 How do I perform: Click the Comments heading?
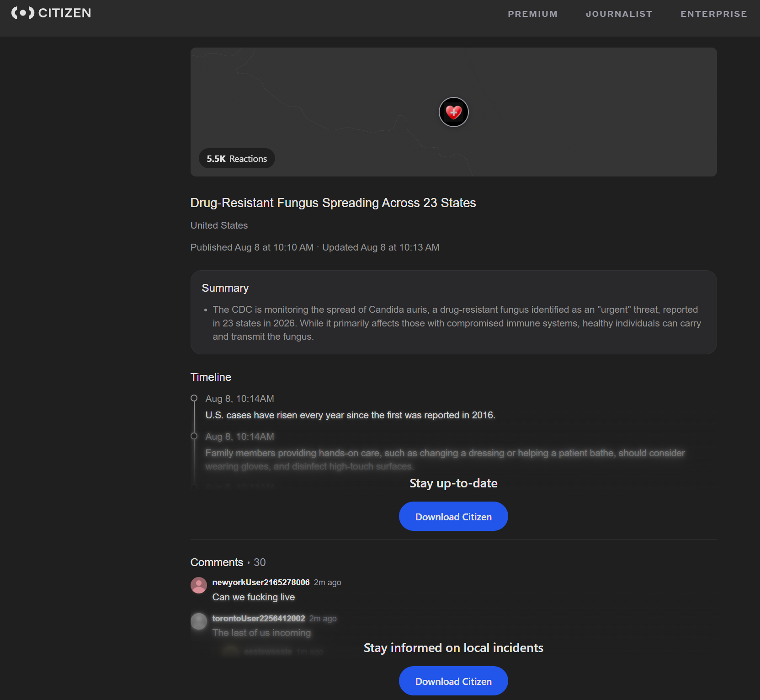tap(217, 562)
